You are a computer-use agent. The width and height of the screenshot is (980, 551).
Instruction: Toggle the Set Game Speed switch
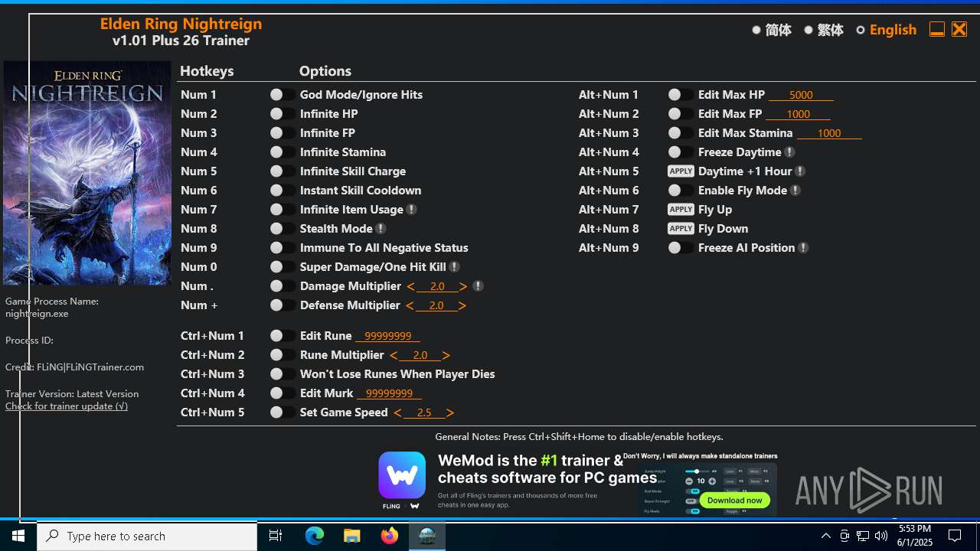coord(283,412)
